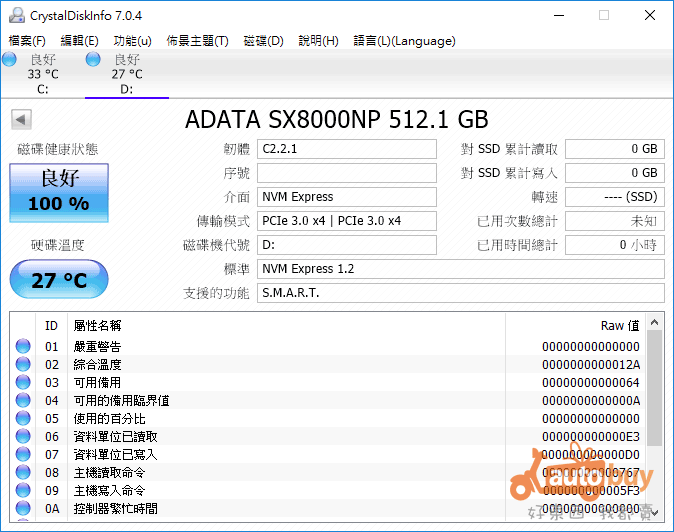Click the standard field NVM Express 1.2
The image size is (674, 532).
(x=461, y=269)
